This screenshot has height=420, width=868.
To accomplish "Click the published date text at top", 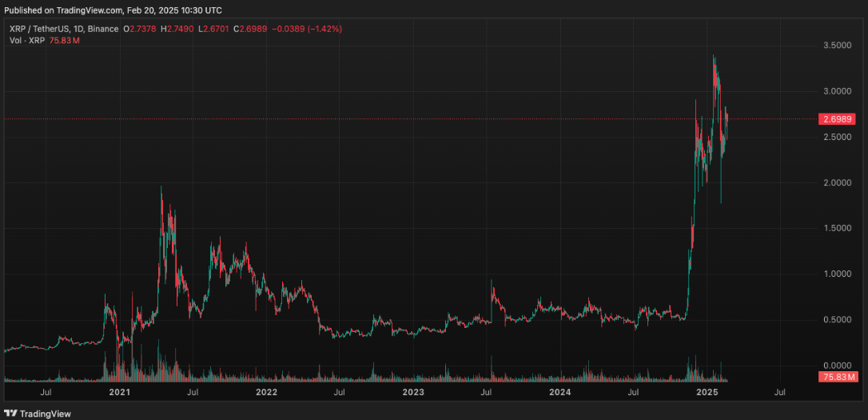I will [x=113, y=10].
